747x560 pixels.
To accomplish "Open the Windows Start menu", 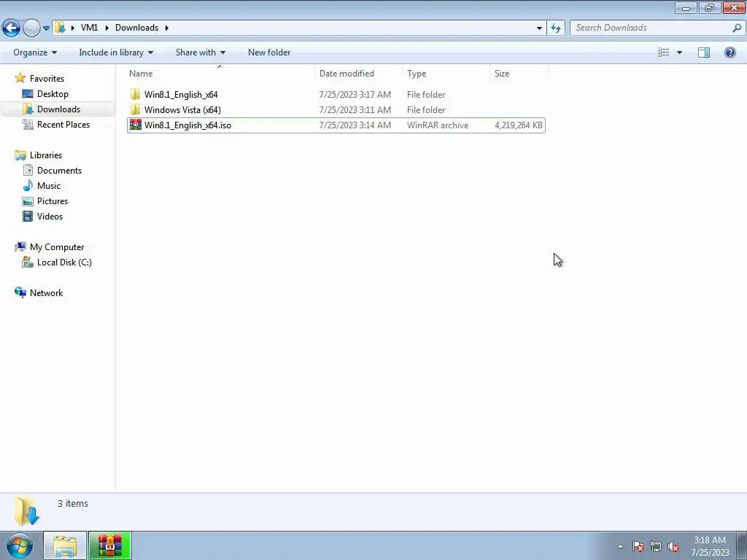I will coord(20,545).
